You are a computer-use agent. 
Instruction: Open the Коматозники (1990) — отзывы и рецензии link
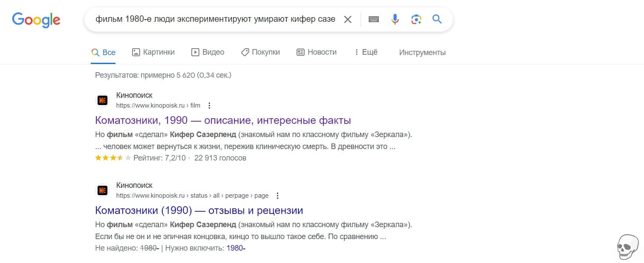[199, 210]
